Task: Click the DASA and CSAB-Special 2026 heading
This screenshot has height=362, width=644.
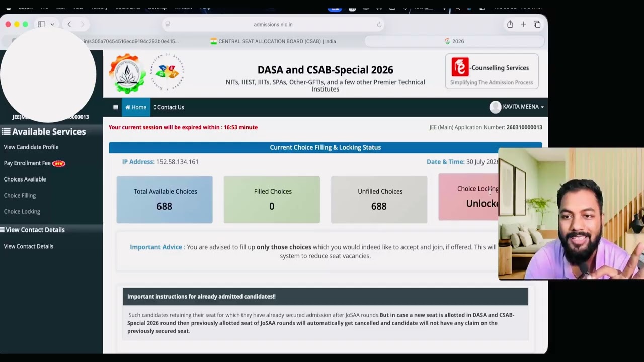Action: 326,70
